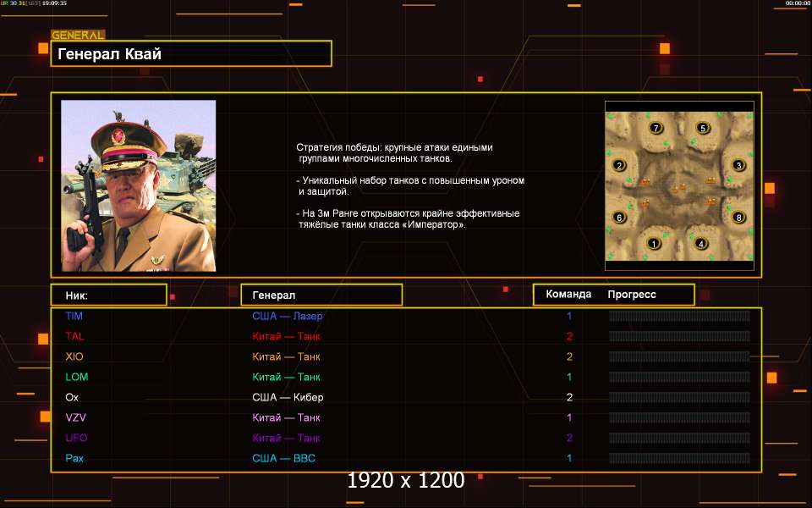The height and width of the screenshot is (508, 812).
Task: Click the loading bar in the UFO row
Action: pos(679,438)
